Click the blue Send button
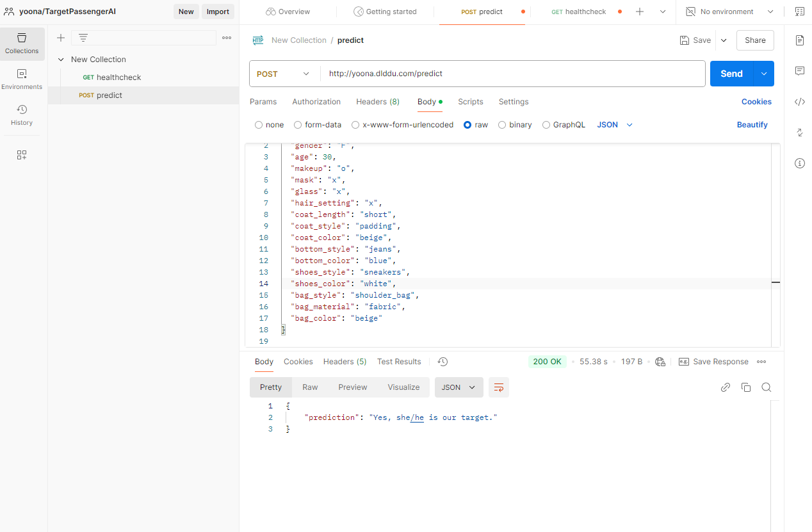 (732, 74)
